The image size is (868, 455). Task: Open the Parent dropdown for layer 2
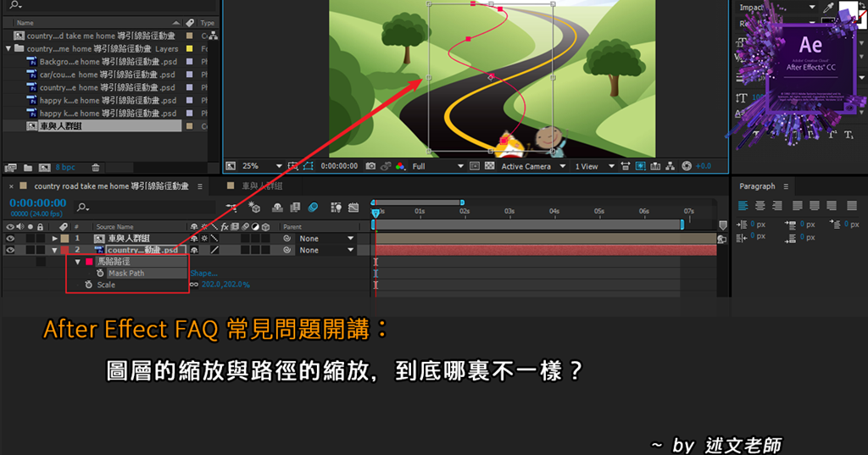(325, 250)
